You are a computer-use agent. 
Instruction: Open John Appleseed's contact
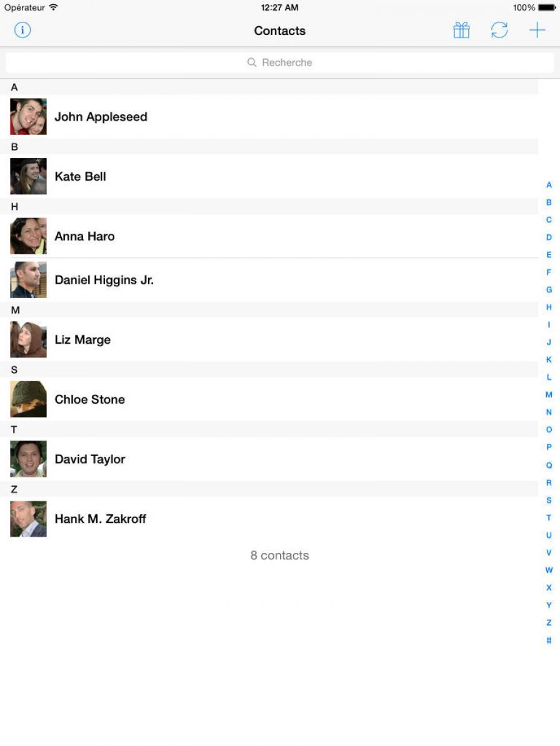[269, 117]
